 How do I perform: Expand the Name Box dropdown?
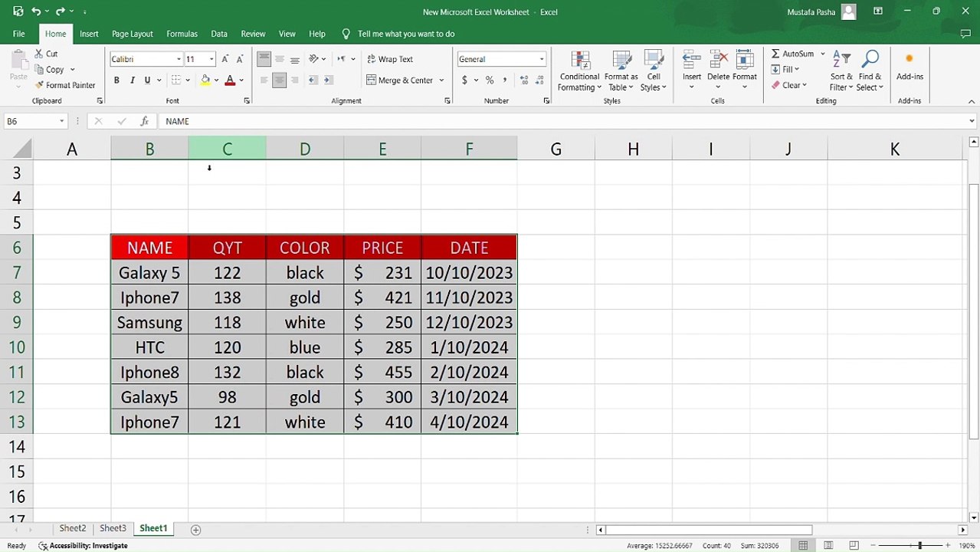(x=61, y=121)
